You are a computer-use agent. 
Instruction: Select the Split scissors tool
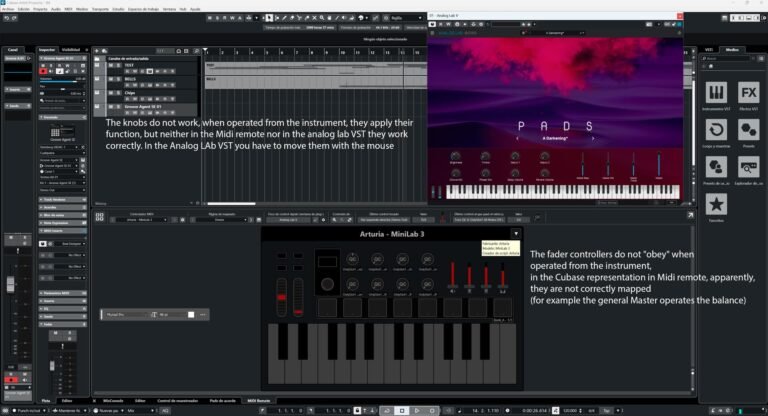pyautogui.click(x=299, y=18)
